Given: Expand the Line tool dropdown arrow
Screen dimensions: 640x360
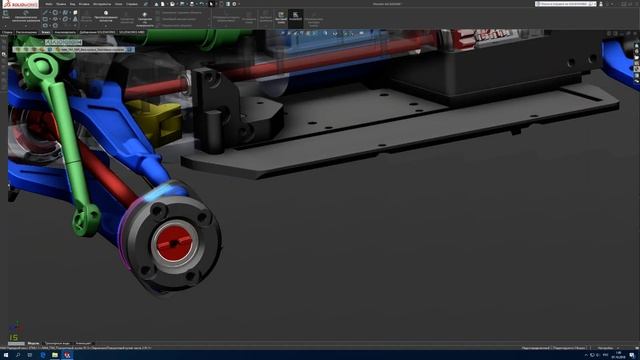Looking at the screenshot, I should point(50,13).
